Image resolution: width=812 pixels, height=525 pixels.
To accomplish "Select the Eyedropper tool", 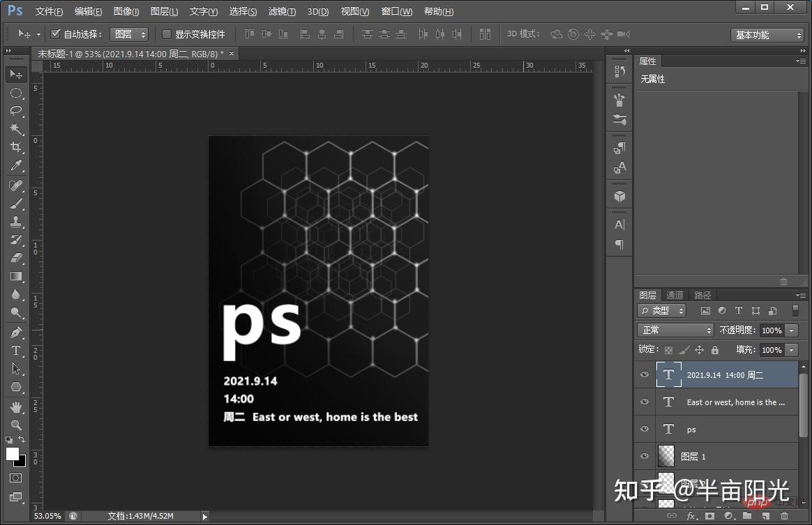I will (x=16, y=165).
